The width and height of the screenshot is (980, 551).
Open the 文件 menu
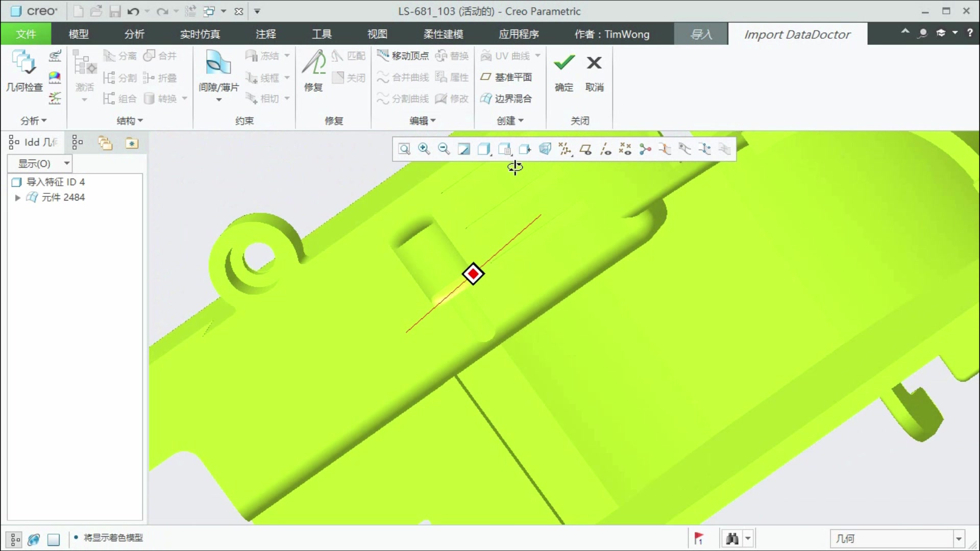click(x=26, y=34)
